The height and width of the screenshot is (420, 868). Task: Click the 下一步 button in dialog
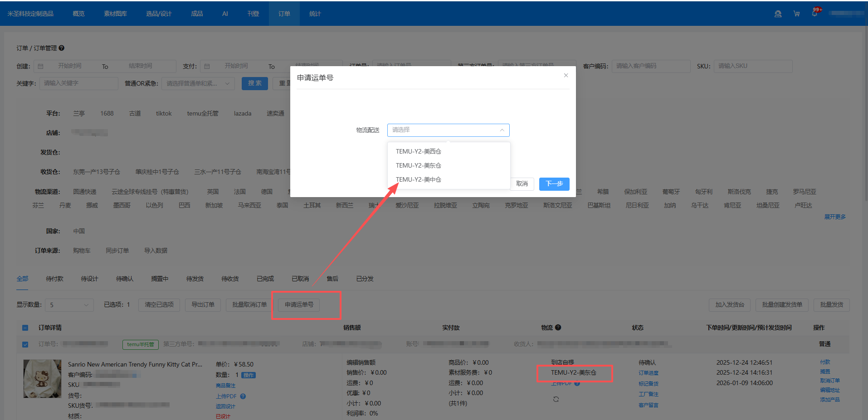(554, 184)
